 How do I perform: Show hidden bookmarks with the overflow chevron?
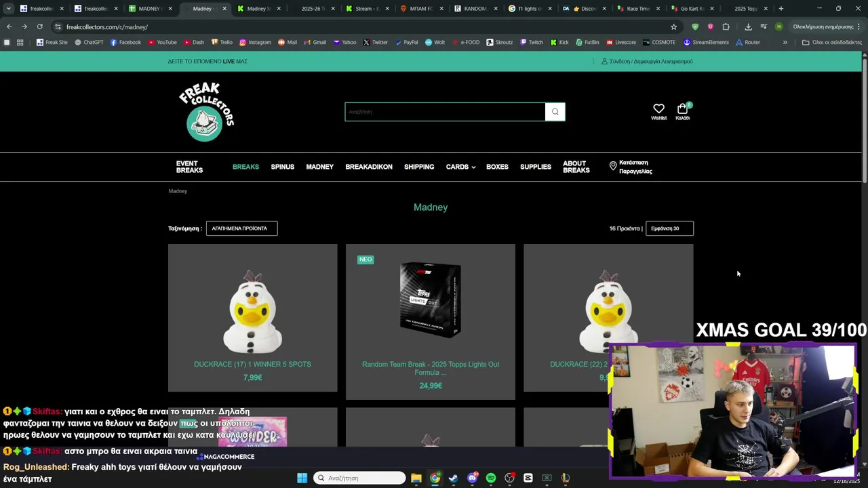pos(785,42)
